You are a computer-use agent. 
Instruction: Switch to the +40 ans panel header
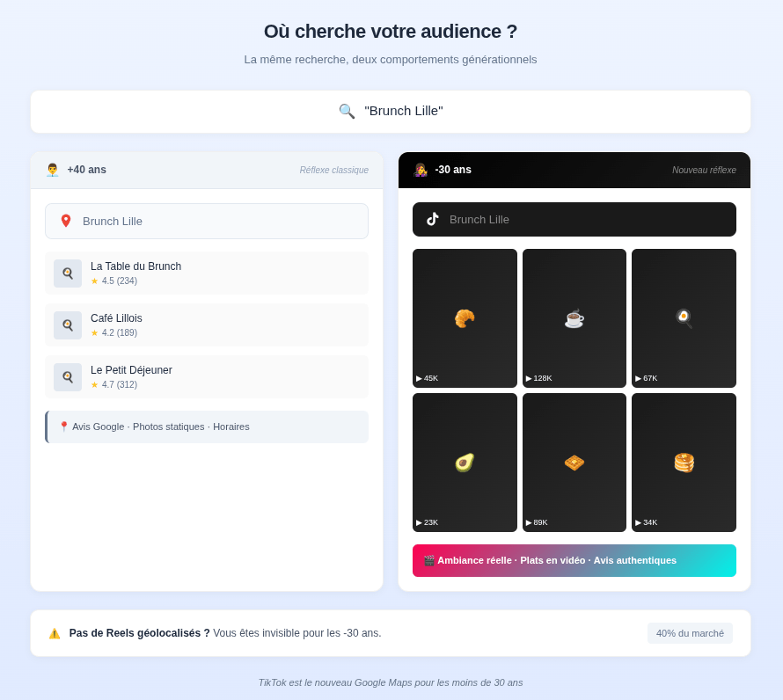tap(206, 169)
